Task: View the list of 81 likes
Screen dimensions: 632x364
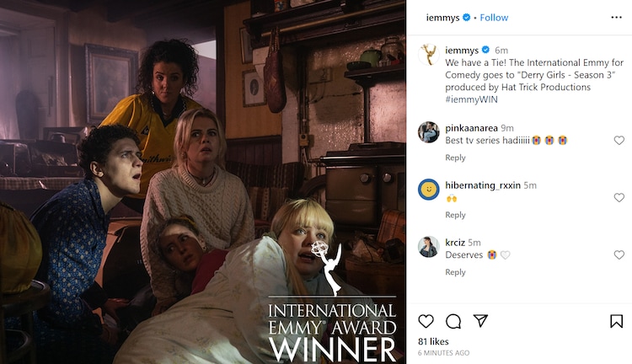Action: pos(433,341)
